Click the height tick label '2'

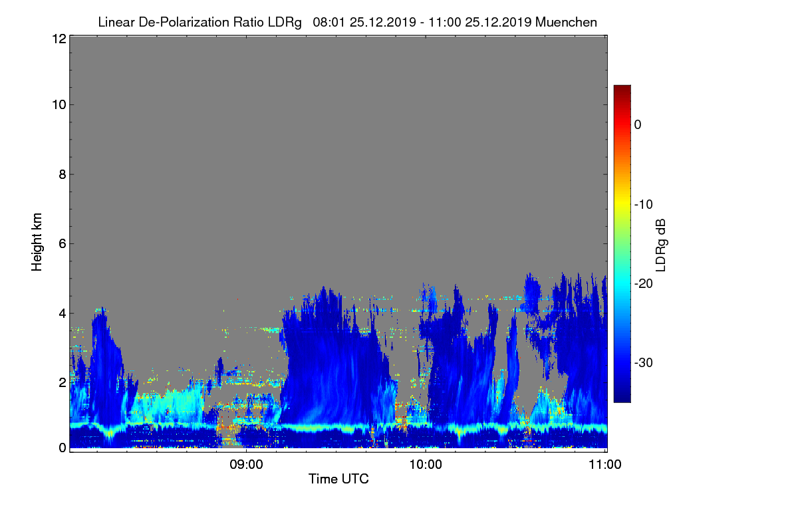click(x=61, y=382)
